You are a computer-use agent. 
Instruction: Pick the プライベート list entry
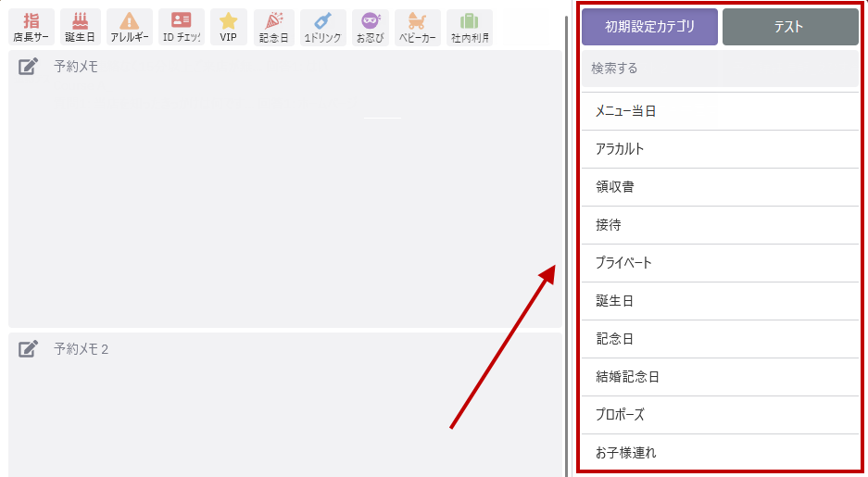point(720,263)
